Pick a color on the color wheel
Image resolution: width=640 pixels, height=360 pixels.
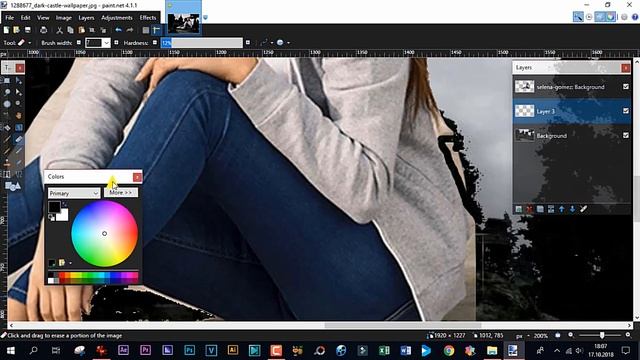[x=104, y=233]
